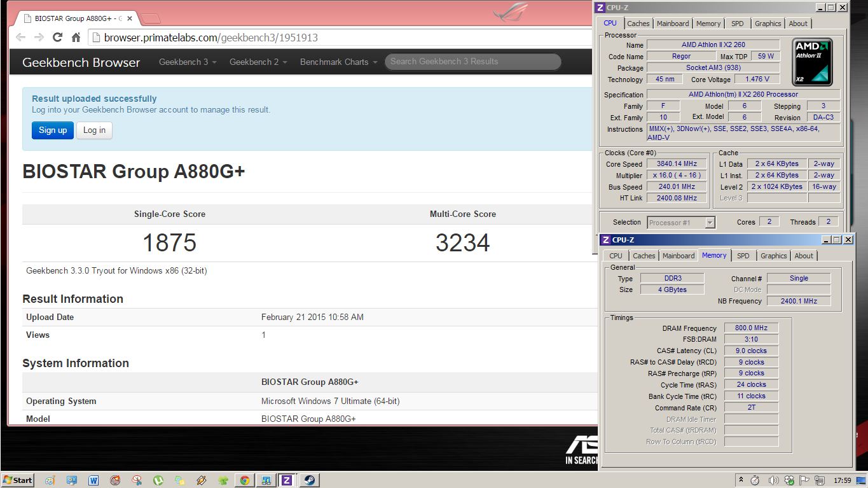Image resolution: width=868 pixels, height=488 pixels.
Task: Show desktop from the taskbar corner
Action: click(861, 480)
